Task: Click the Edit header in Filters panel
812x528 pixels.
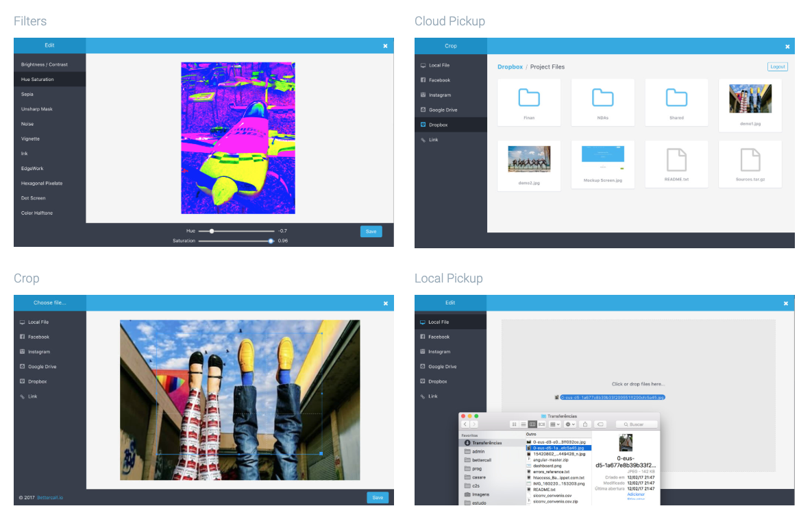Action: click(50, 45)
